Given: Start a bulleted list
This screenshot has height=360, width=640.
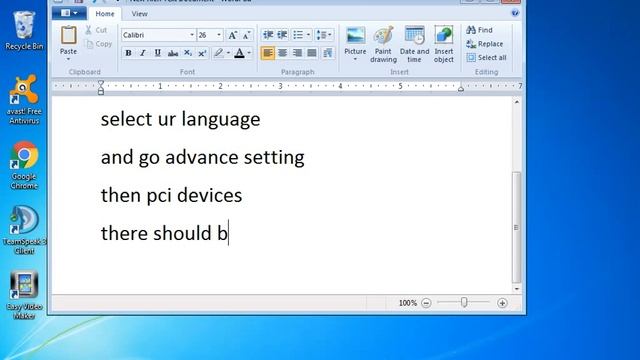Looking at the screenshot, I should pos(298,35).
